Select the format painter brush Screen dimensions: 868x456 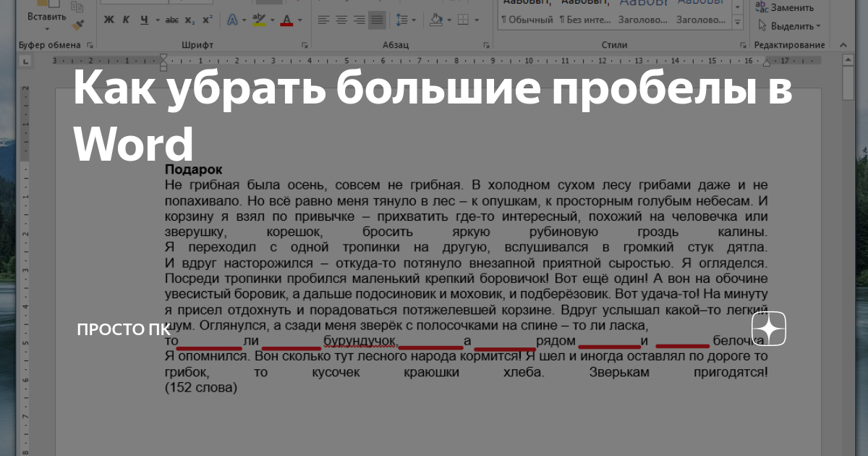point(77,25)
